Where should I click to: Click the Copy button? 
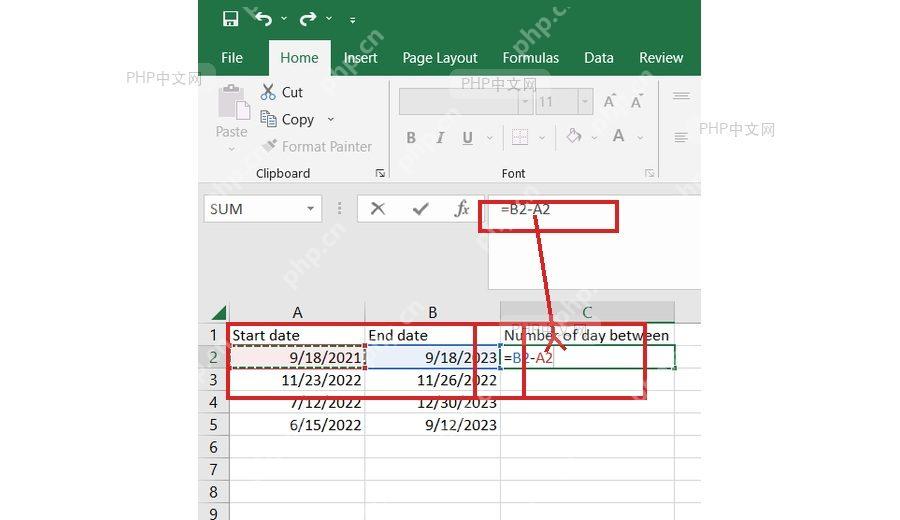288,119
